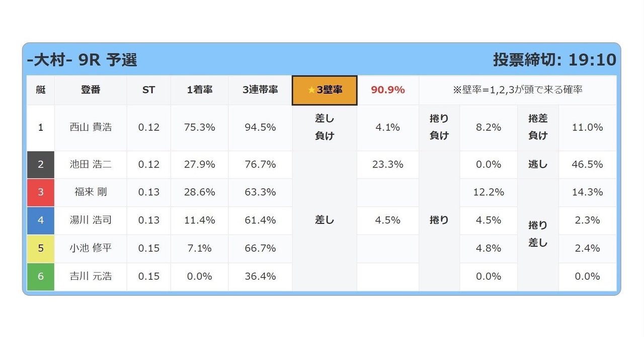Click boat 3 red color cell
This screenshot has width=644, height=337.
(41, 192)
